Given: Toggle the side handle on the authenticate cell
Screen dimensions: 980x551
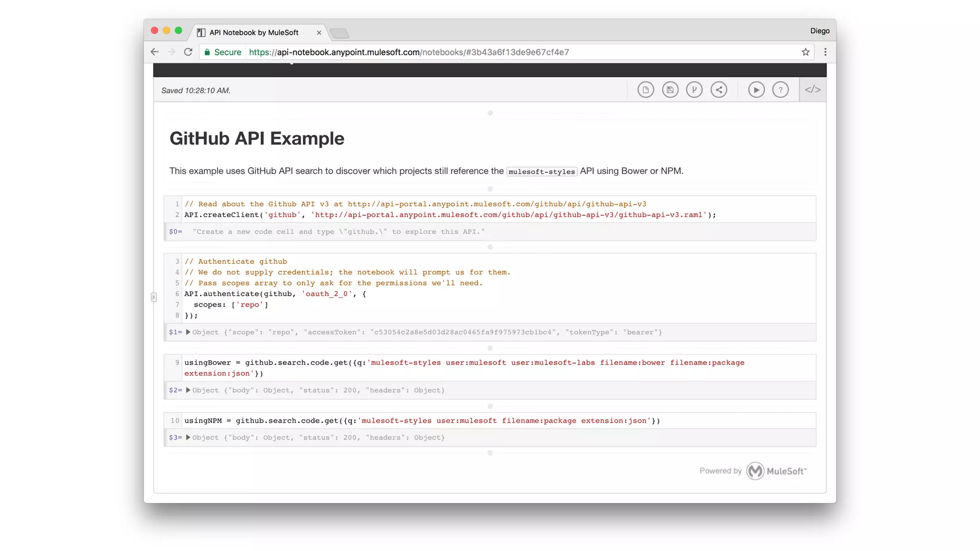Looking at the screenshot, I should point(154,297).
